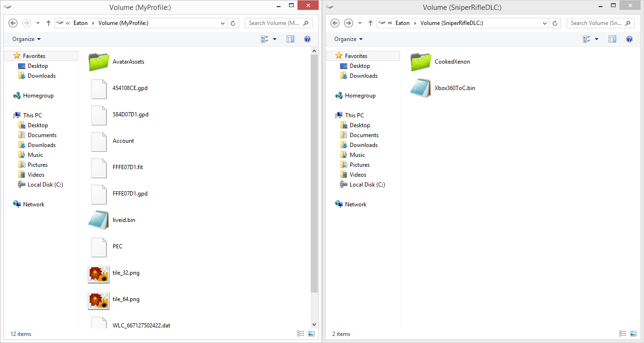Open the AvatarAssets folder icon

pos(99,62)
